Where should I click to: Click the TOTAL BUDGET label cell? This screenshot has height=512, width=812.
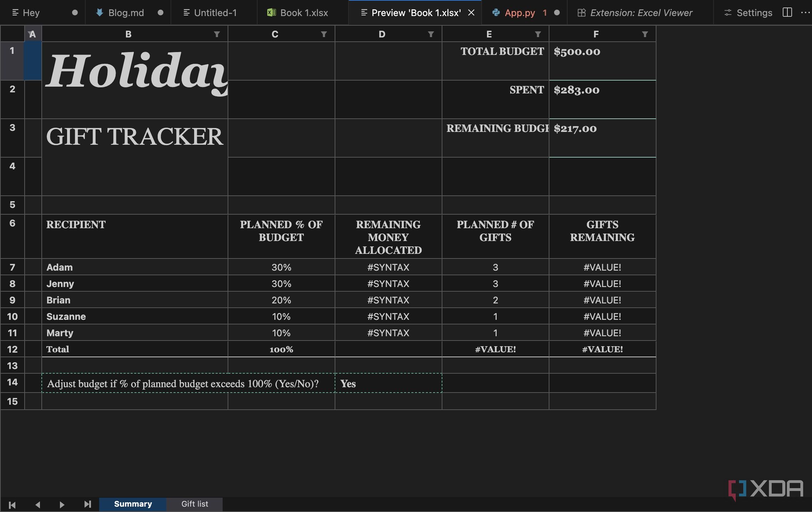coord(495,61)
